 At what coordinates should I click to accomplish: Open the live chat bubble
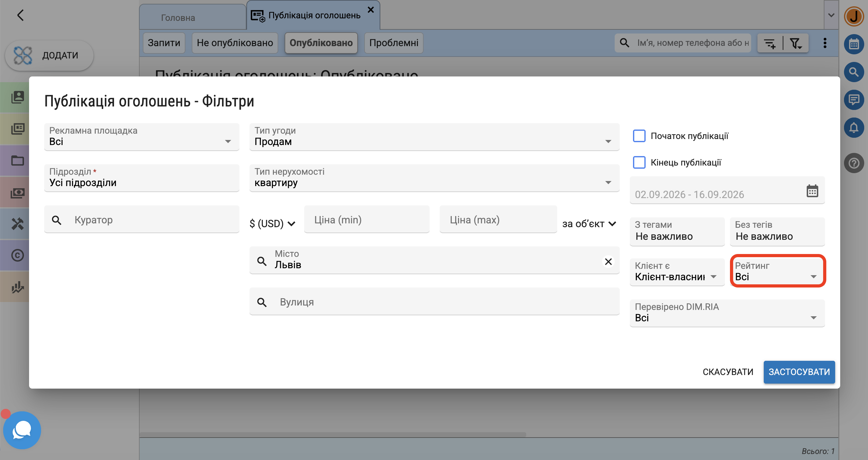coord(22,430)
